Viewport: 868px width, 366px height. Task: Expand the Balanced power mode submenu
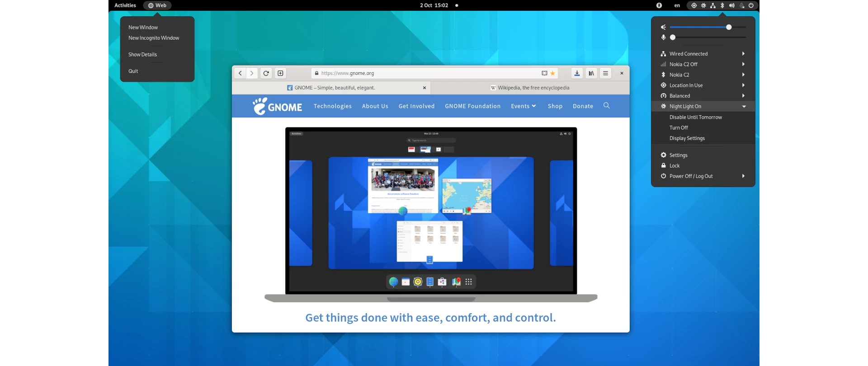[703, 96]
